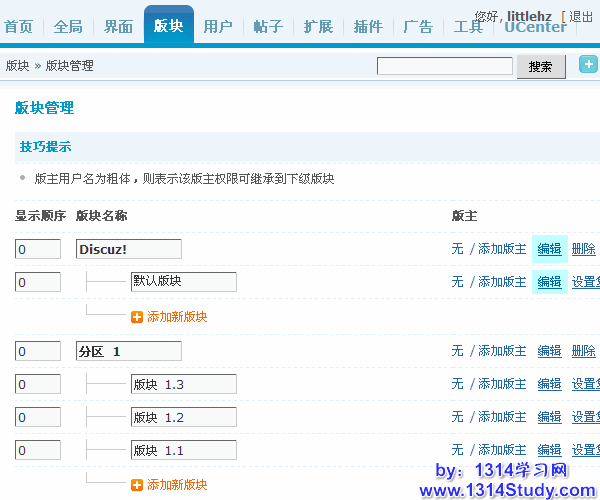Screen dimensions: 600x500
Task: Click the 分区 1 name input field
Action: point(129,351)
